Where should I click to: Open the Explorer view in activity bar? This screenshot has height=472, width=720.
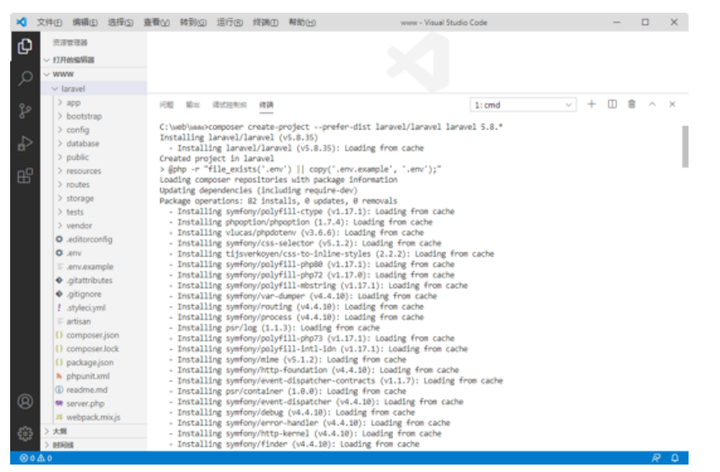click(x=25, y=46)
